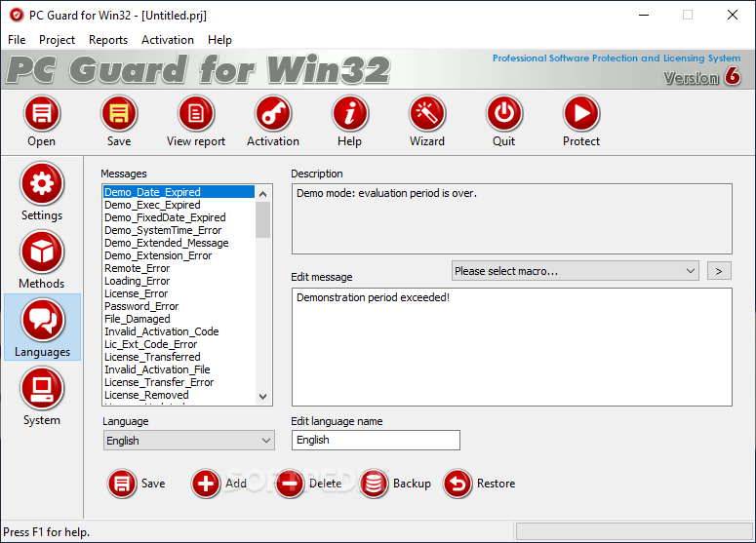Select Invalid_Activation_Code message
This screenshot has width=756, height=543.
coord(179,331)
